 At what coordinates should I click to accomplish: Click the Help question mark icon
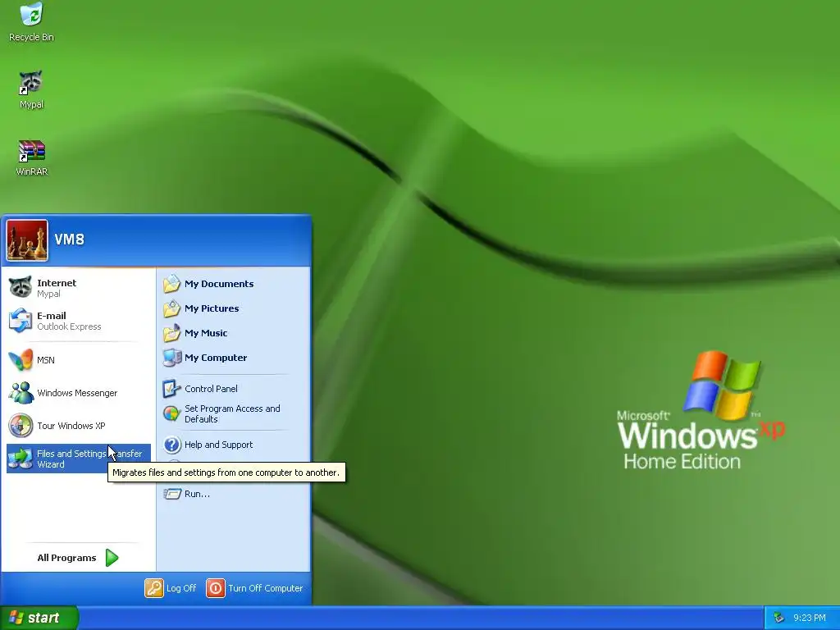coord(172,445)
